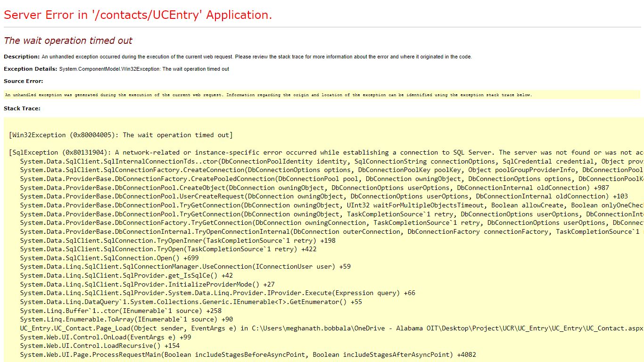
Task: Click the 'Control.OnLoad(EventArgs e) +99' stack line
Action: pyautogui.click(x=106, y=337)
